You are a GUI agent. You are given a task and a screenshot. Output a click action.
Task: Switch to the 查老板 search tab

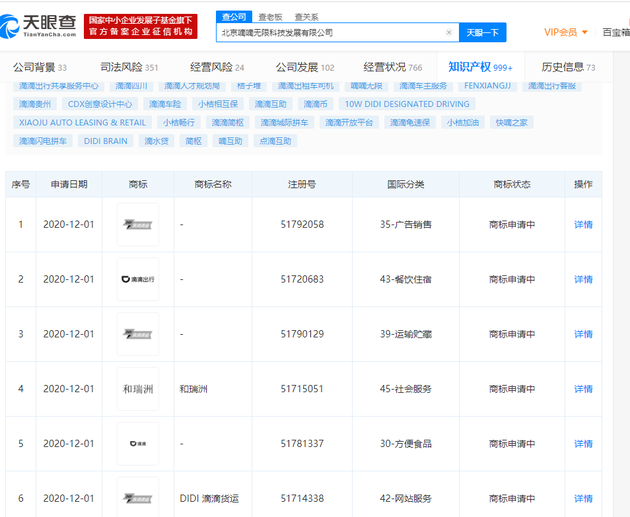tap(268, 16)
